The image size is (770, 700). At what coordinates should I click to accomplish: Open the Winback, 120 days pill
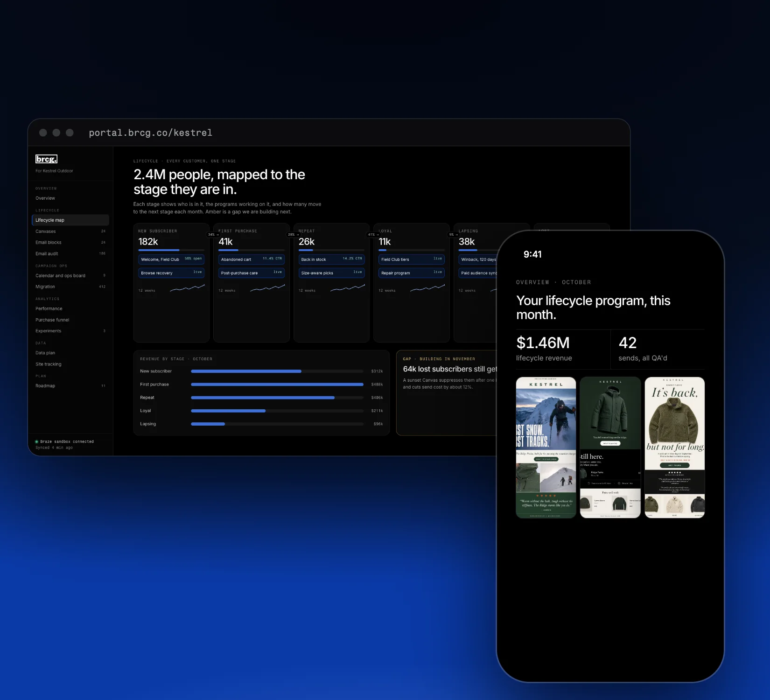tap(478, 259)
